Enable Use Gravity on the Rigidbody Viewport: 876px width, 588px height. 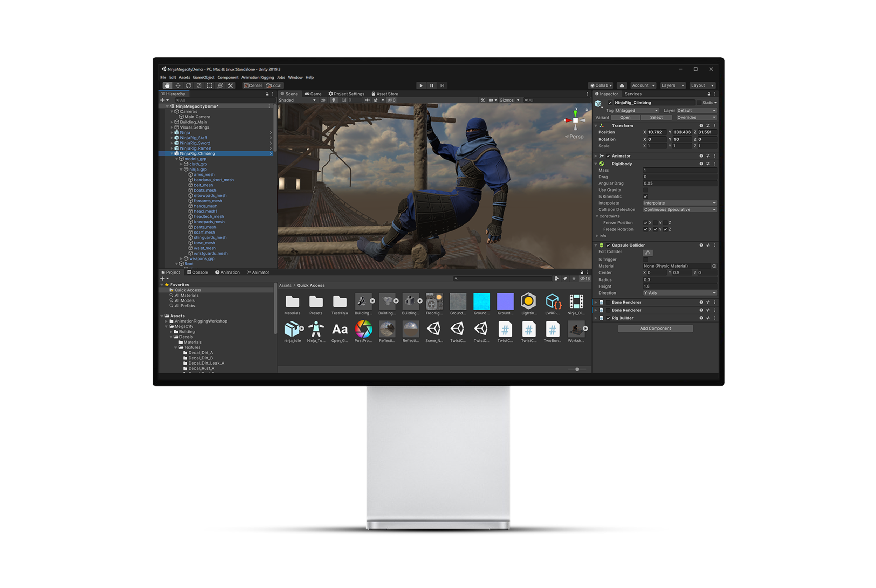(645, 190)
